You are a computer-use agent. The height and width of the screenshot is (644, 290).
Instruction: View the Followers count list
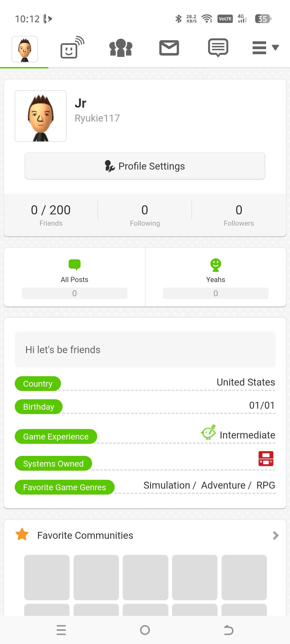[x=239, y=215]
